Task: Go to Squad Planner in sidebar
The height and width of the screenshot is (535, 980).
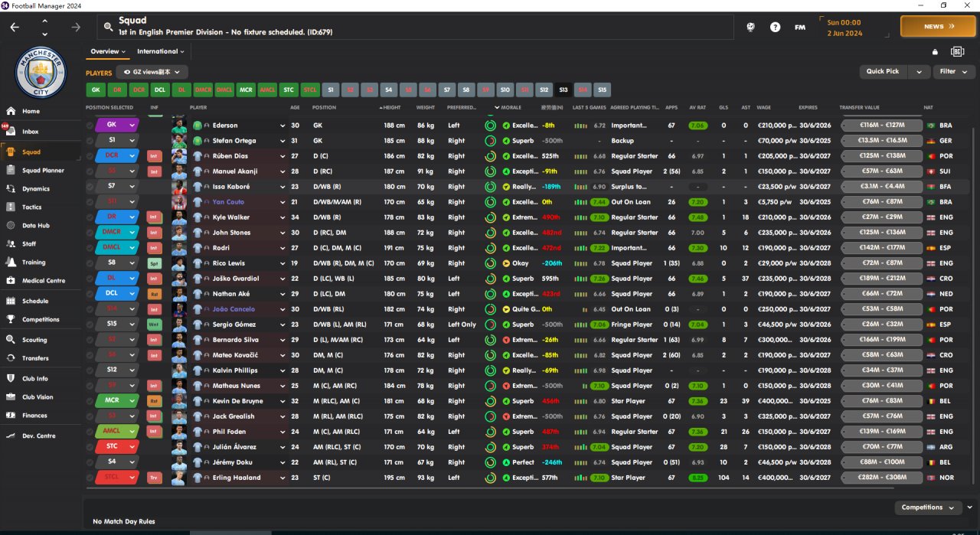Action: point(43,170)
